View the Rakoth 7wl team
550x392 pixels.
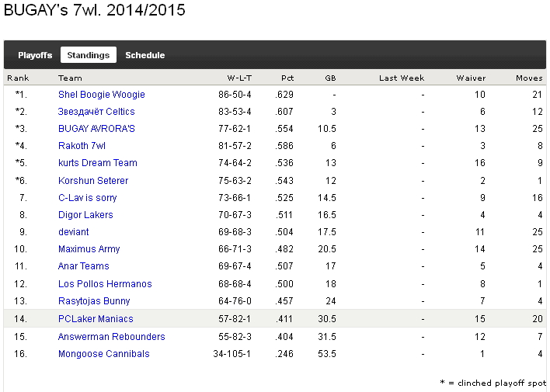(82, 146)
